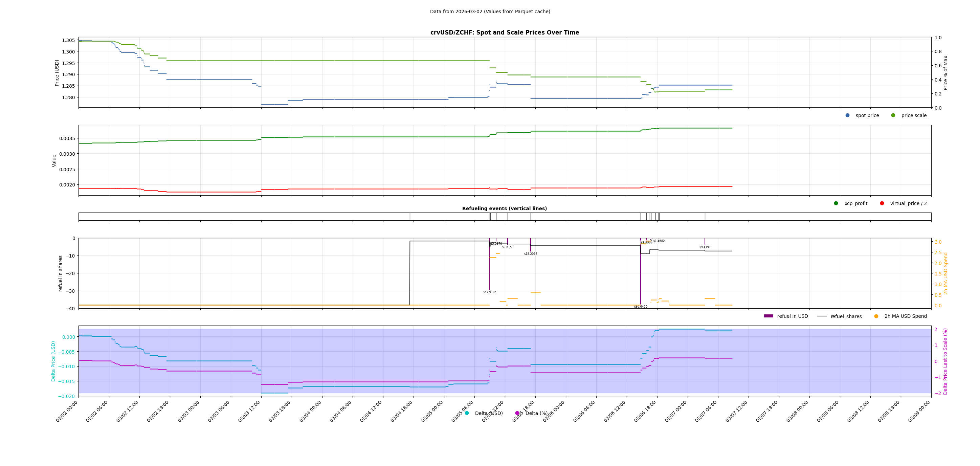Click the green xcp_profit legend dot
The image size is (980, 466).
coord(836,203)
